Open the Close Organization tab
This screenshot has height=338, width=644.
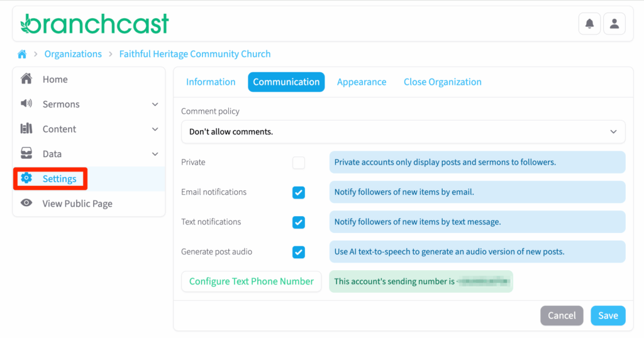click(x=442, y=82)
